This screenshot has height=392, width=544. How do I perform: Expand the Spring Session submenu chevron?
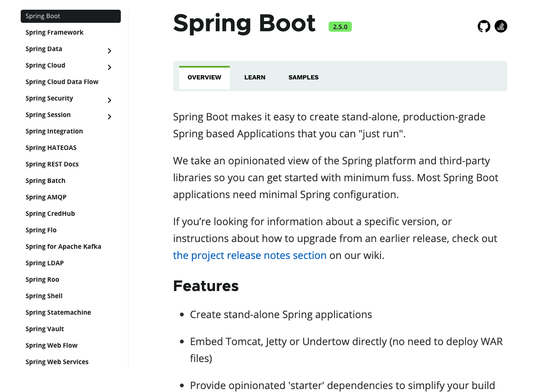pyautogui.click(x=109, y=117)
